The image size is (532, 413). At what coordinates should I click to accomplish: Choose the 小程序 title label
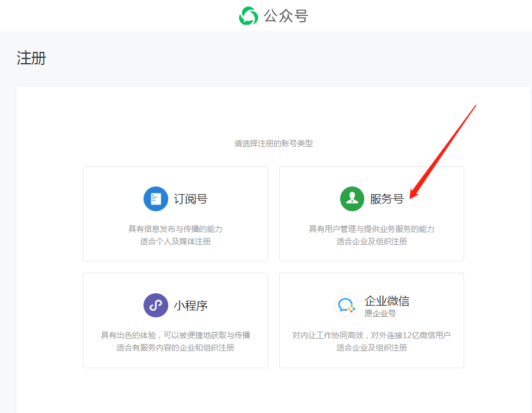tap(190, 305)
